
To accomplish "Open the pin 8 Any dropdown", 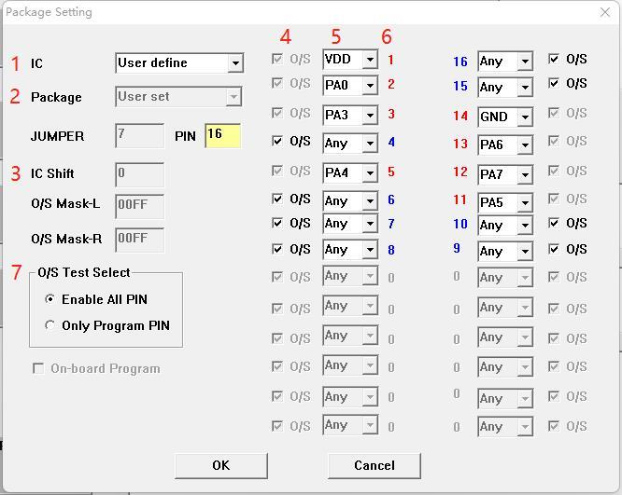I will [350, 250].
